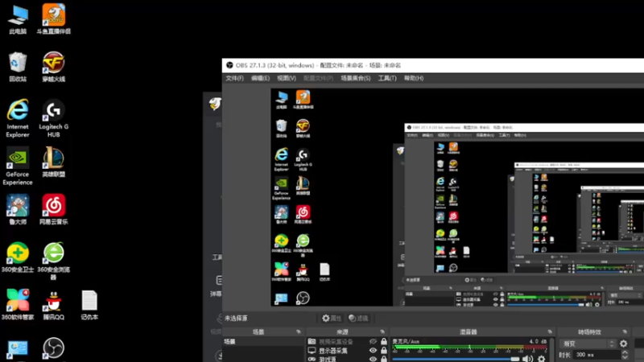Toggle lock on 视频采集设备 source
644x362 pixels.
pyautogui.click(x=384, y=341)
